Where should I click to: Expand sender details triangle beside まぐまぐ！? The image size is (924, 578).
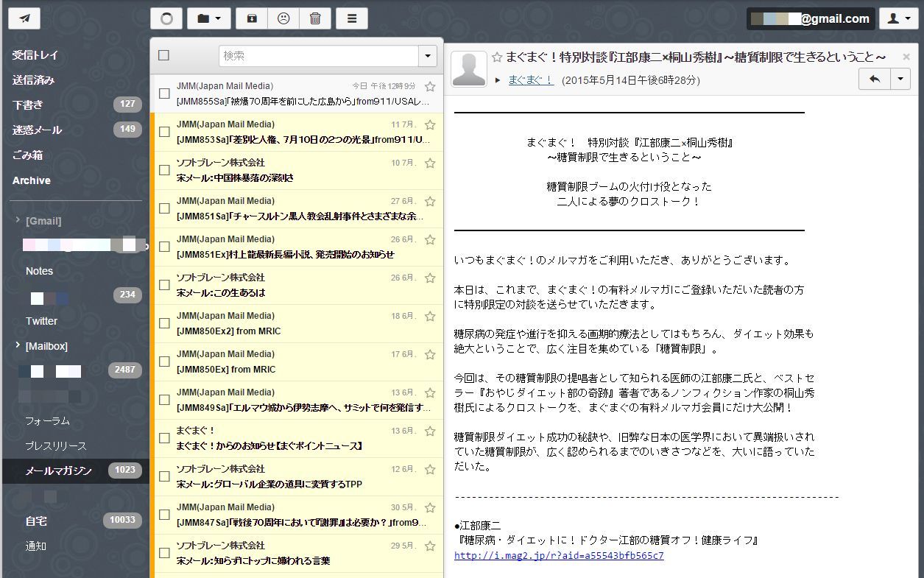[x=498, y=80]
